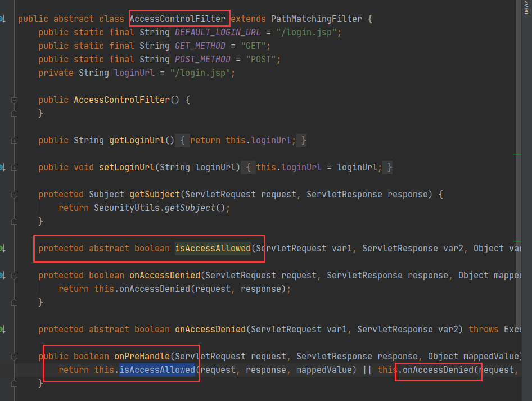Click the POST_METHOD constant
Viewport: 532px width, 401px height.
point(202,60)
